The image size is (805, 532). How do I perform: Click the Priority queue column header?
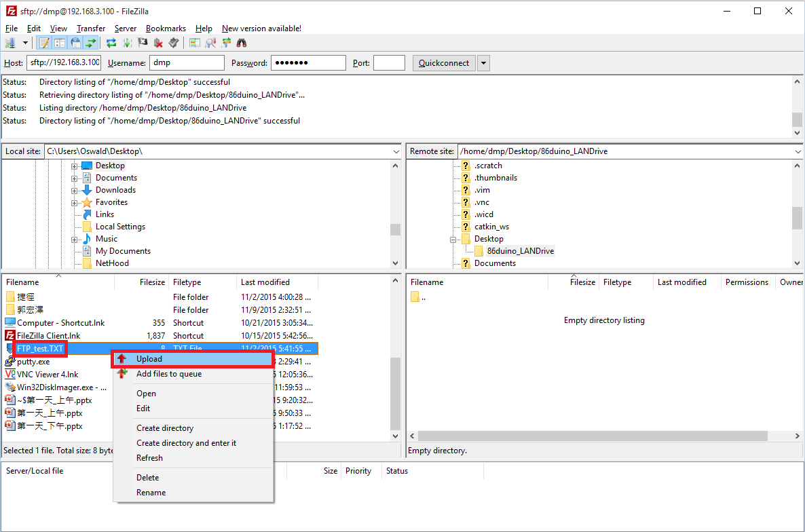[x=361, y=471]
